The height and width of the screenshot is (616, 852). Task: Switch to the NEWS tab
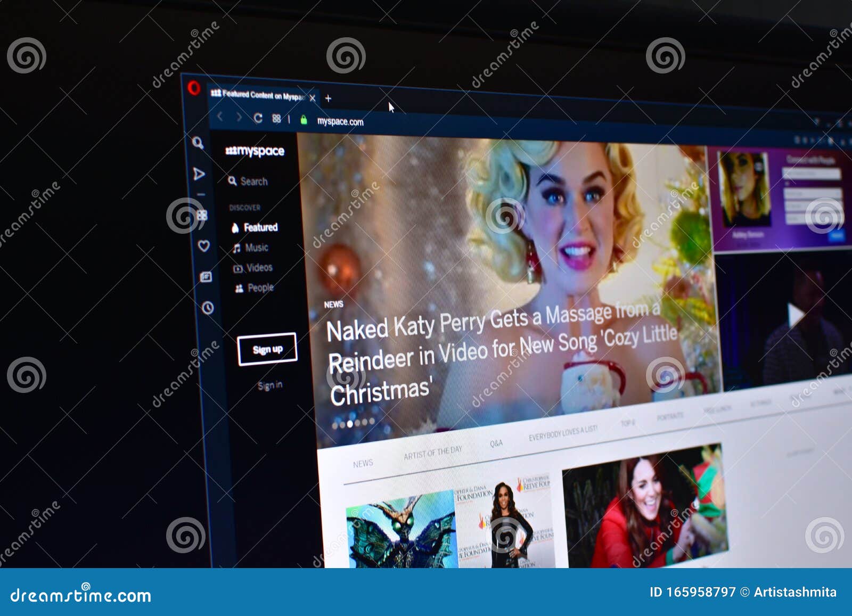click(363, 464)
